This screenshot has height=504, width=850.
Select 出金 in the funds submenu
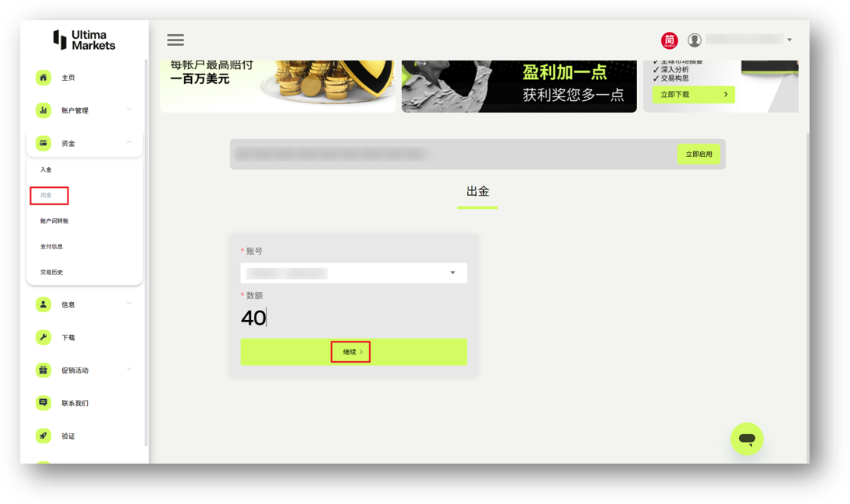click(46, 195)
